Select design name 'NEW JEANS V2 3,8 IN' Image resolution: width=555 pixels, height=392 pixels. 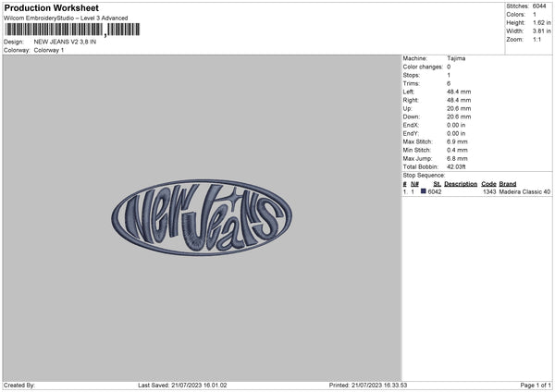tap(65, 42)
